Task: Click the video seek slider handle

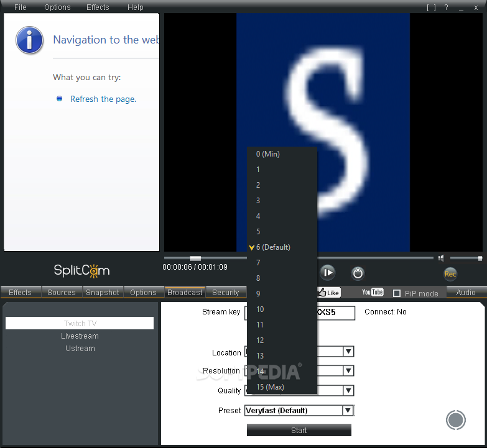Action: (195, 258)
